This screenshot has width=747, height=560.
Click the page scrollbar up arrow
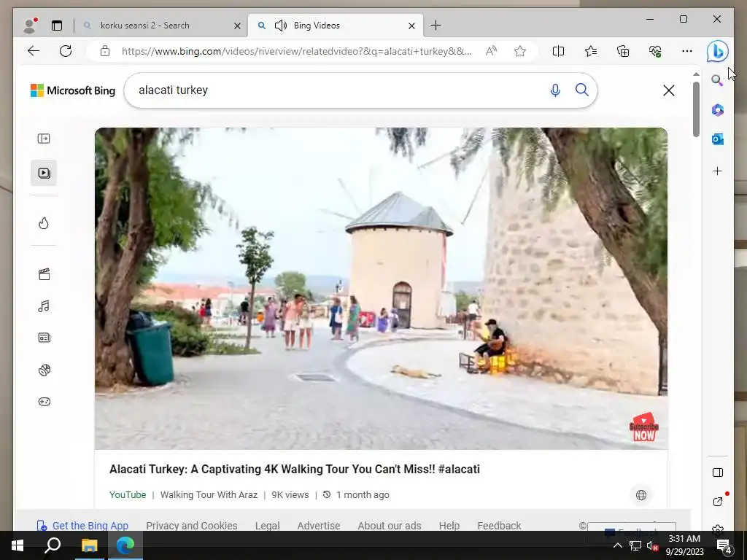click(696, 74)
